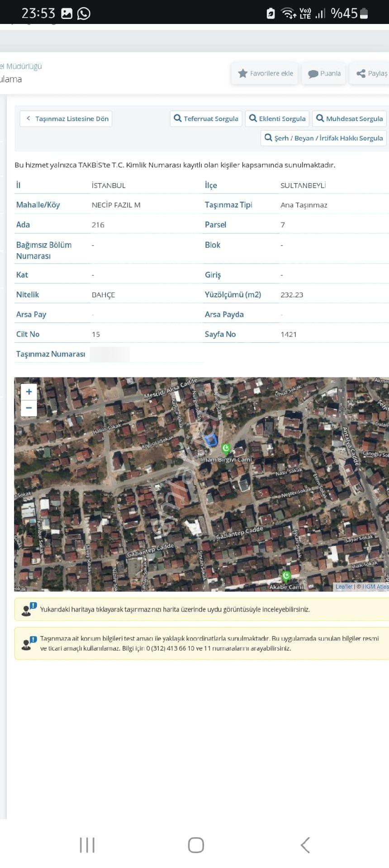Tap the info icon beside Yukarıdaki haritaya notice
Viewport: 389px width, 868px height.
coord(29,609)
